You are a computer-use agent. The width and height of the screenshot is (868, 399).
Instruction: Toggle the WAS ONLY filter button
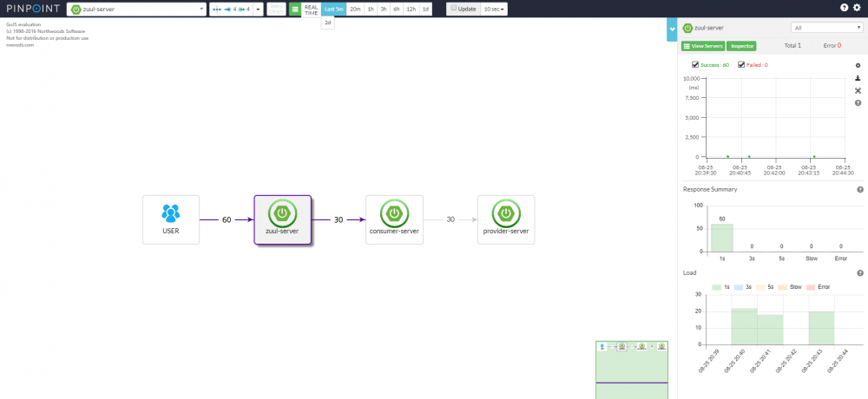click(x=276, y=9)
